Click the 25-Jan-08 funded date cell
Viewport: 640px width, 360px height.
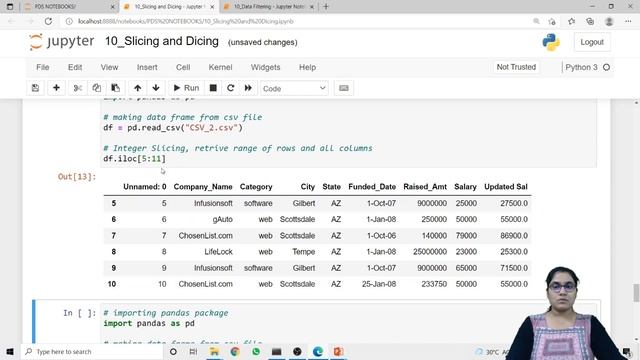[x=379, y=284]
